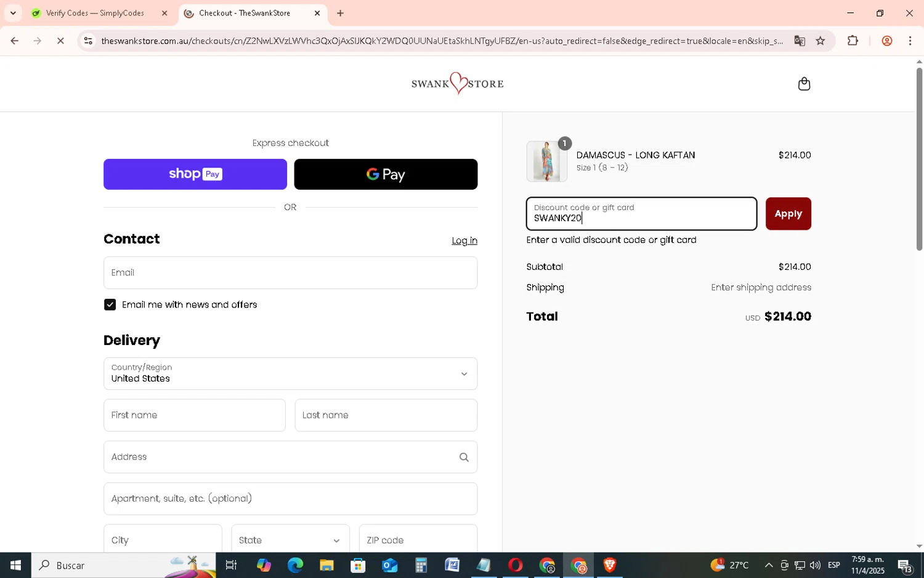Viewport: 924px width, 578px height.
Task: Focus the Email input field
Action: coord(290,273)
